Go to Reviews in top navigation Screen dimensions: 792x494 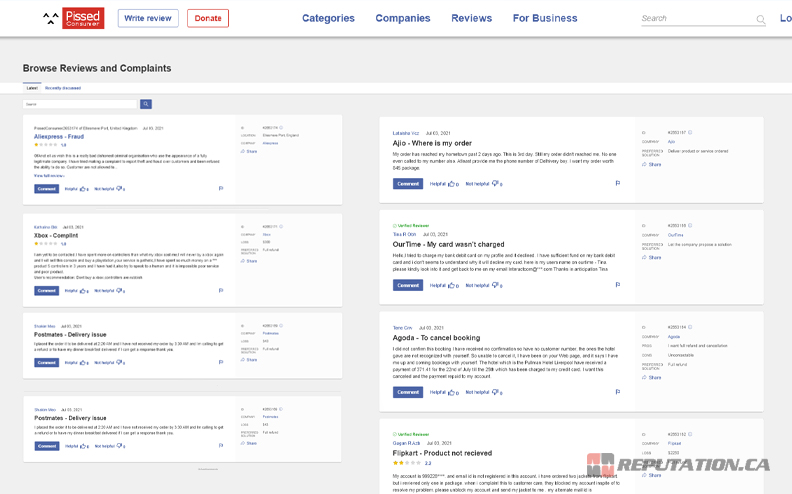(x=471, y=18)
